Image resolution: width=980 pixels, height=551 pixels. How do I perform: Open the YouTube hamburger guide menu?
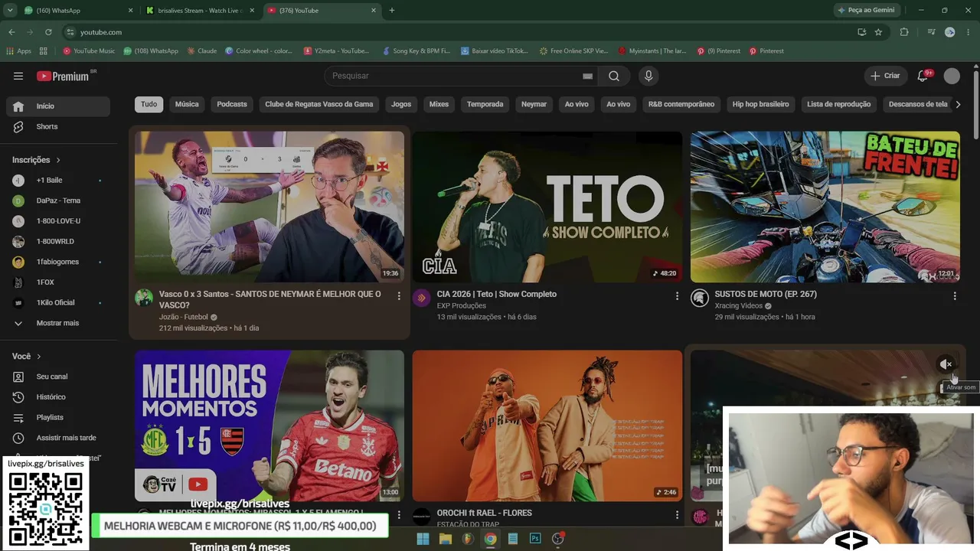point(18,76)
